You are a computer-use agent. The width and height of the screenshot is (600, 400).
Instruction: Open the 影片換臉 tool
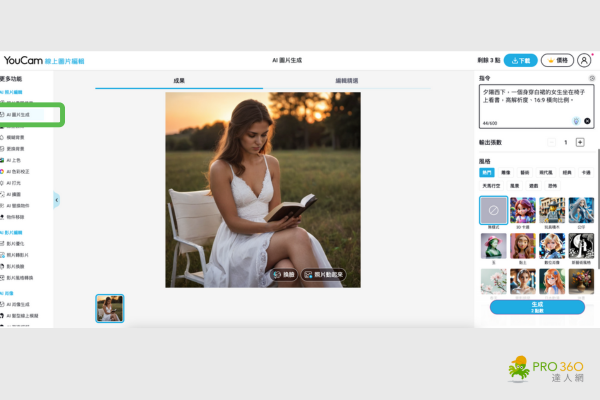click(x=15, y=266)
